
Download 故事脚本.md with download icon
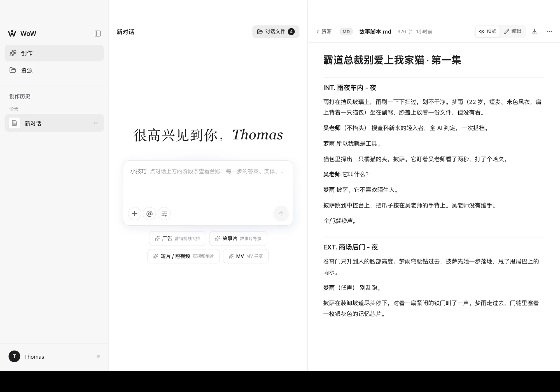[535, 32]
